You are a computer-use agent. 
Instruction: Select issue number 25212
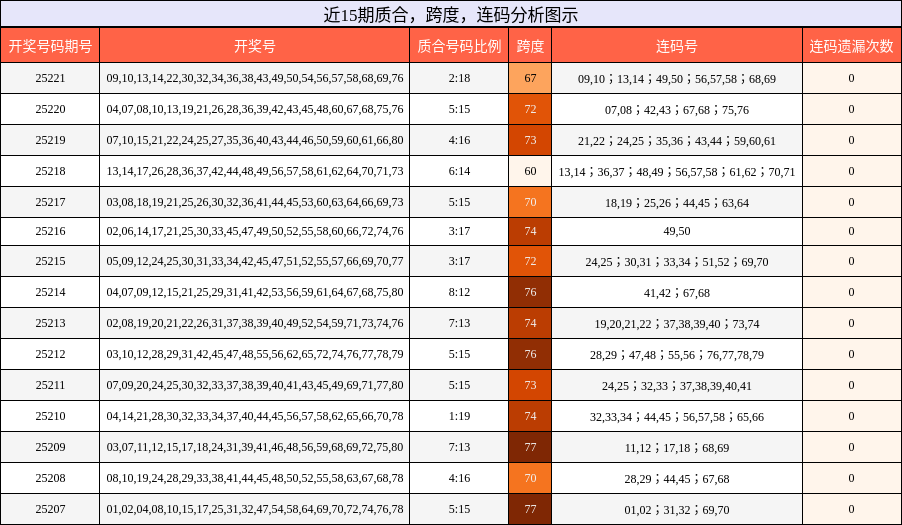[x=50, y=354]
